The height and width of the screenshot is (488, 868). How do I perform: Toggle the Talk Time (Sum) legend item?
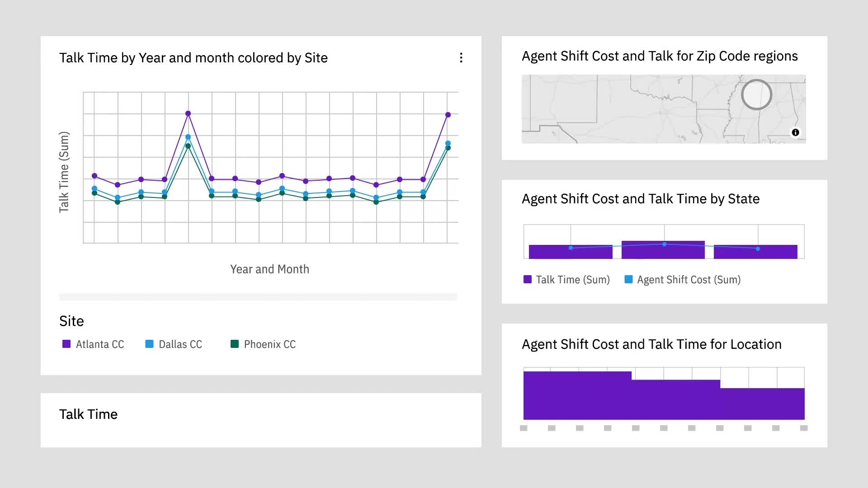pos(566,279)
